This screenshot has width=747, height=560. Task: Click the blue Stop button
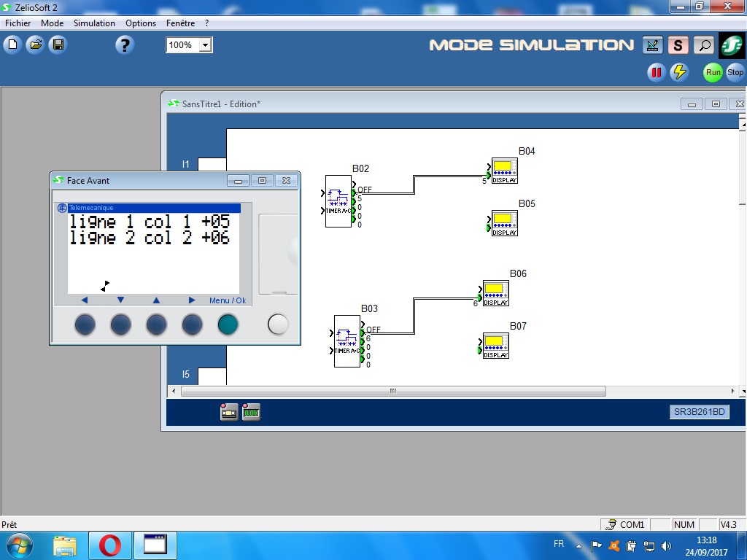click(735, 72)
